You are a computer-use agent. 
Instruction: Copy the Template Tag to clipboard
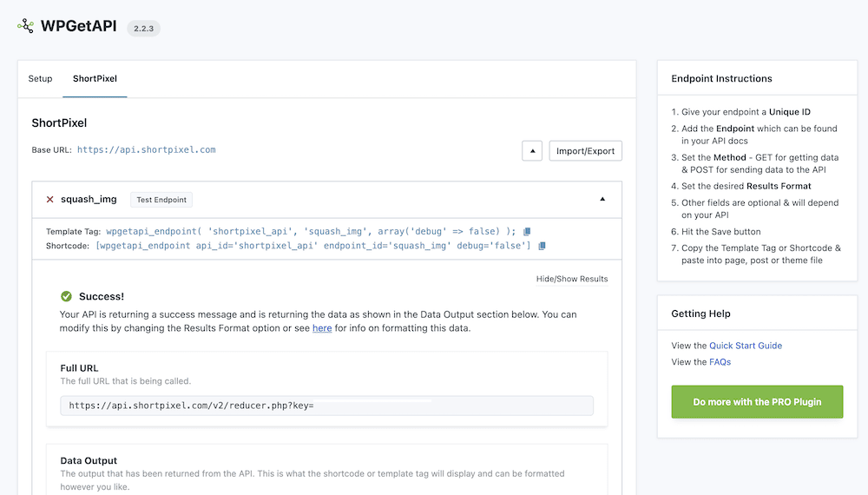pos(527,232)
